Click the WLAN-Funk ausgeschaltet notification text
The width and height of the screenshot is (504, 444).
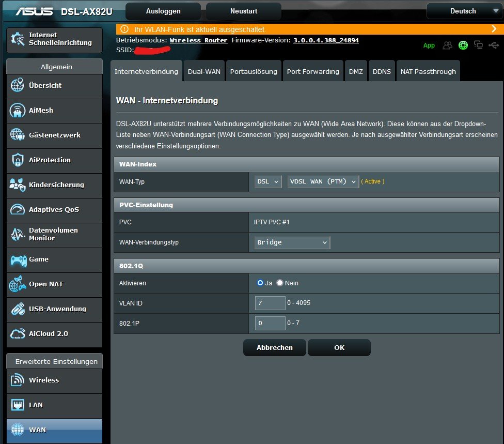(x=200, y=29)
